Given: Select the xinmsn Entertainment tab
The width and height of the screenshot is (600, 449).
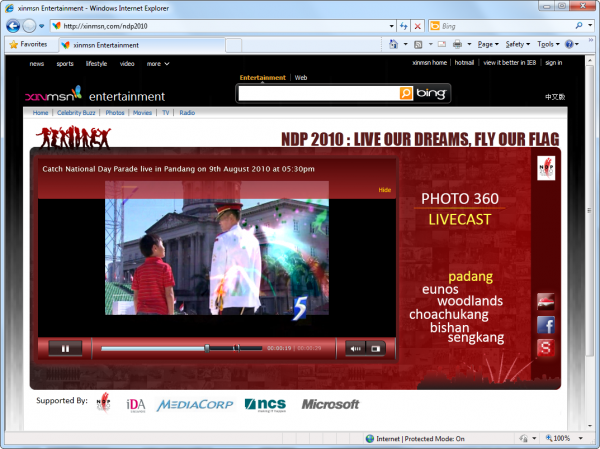Looking at the screenshot, I should pos(142,45).
